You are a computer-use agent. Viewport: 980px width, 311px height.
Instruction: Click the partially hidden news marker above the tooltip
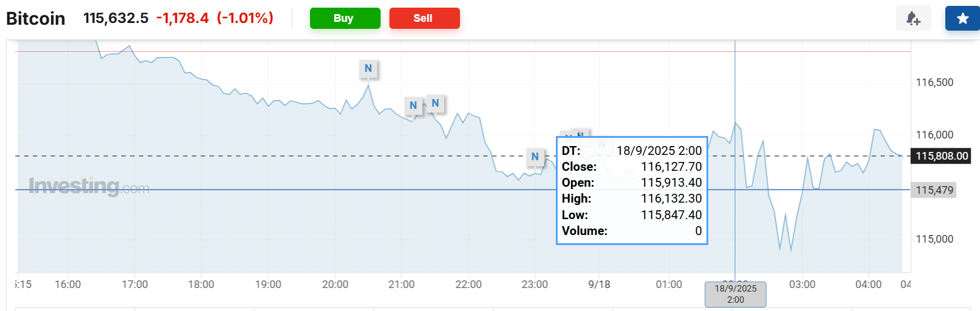(x=581, y=134)
